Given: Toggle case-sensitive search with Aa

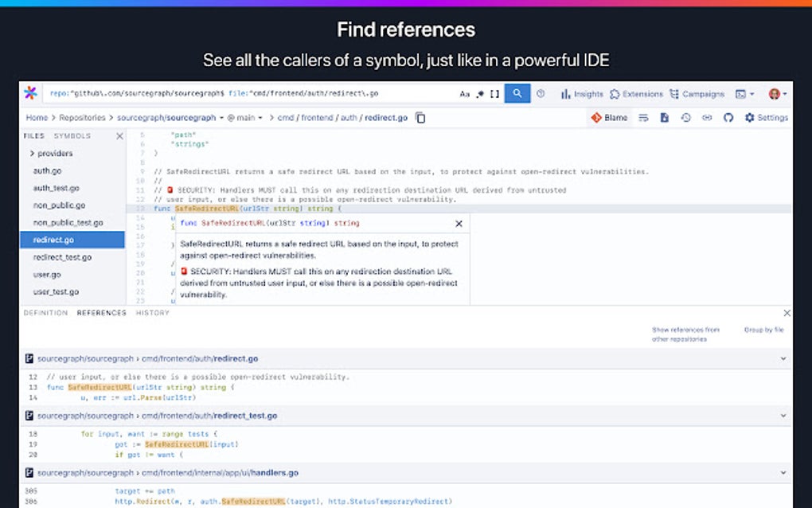Looking at the screenshot, I should pyautogui.click(x=465, y=93).
